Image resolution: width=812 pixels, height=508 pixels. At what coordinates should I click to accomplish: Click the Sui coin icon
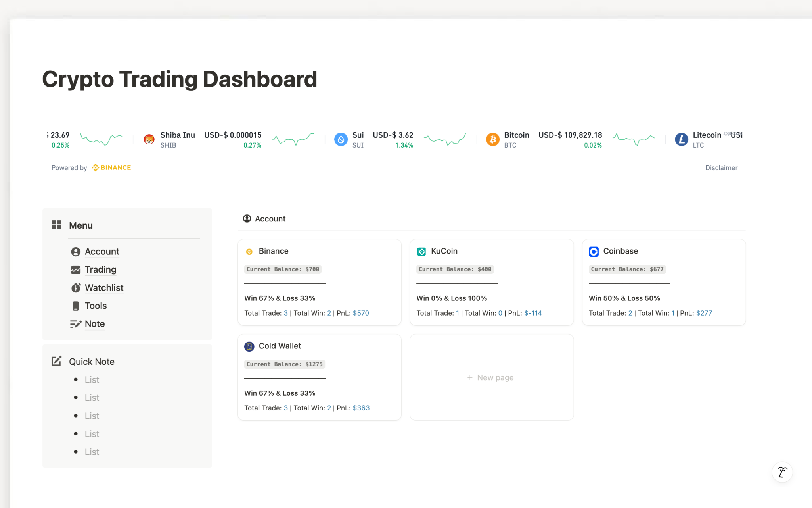click(x=341, y=139)
